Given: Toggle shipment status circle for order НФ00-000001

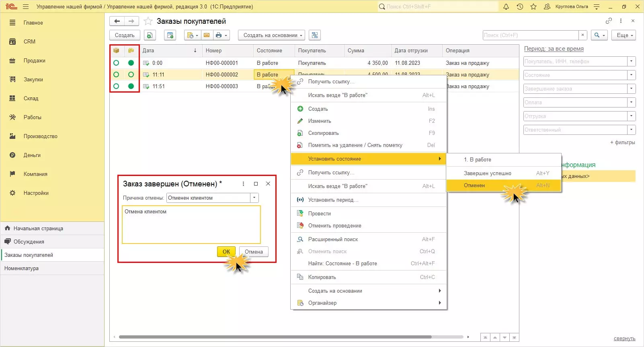Looking at the screenshot, I should pyautogui.click(x=116, y=63).
